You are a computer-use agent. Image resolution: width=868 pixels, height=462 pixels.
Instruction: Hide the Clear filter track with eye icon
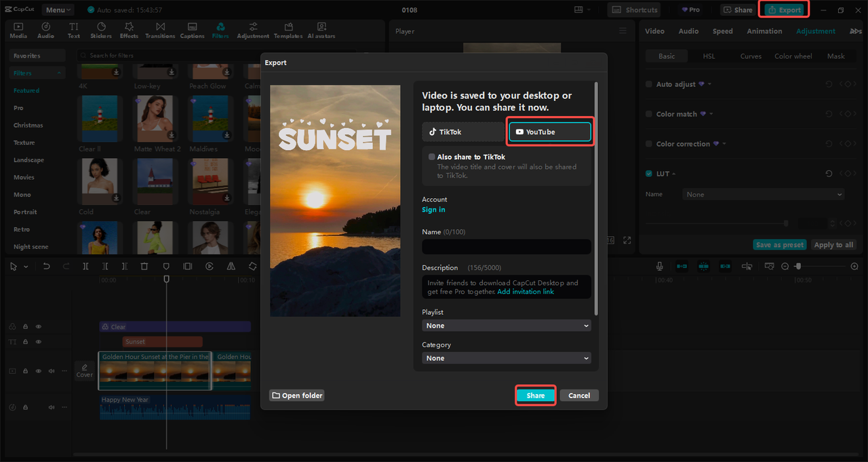(x=39, y=326)
